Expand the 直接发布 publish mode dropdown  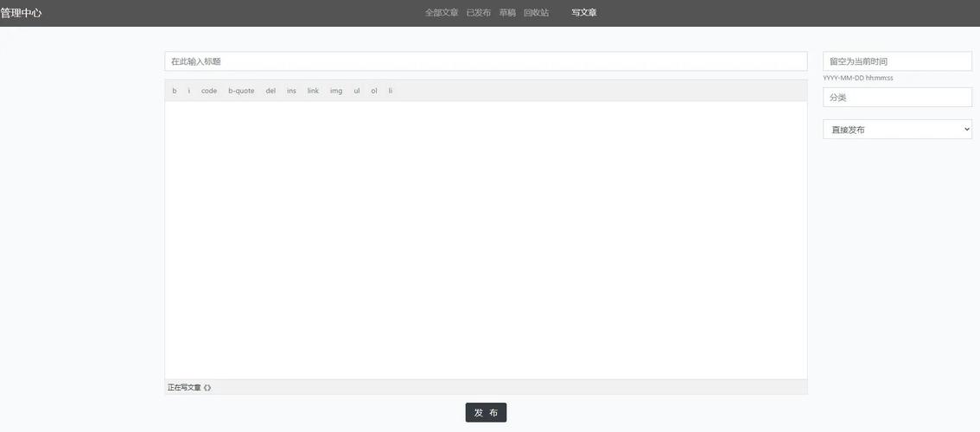pyautogui.click(x=897, y=130)
